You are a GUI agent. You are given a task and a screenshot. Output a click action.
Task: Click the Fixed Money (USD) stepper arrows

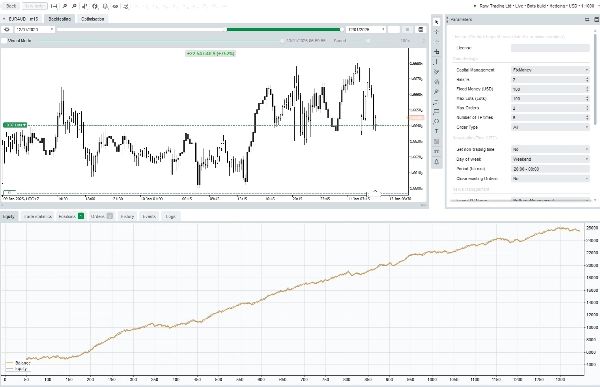tap(587, 89)
